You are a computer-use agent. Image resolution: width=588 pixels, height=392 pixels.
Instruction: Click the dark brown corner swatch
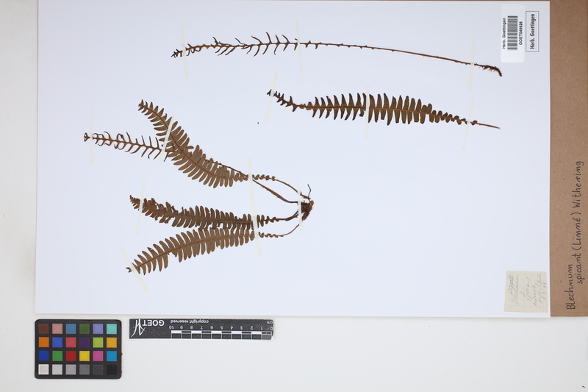pos(44,329)
